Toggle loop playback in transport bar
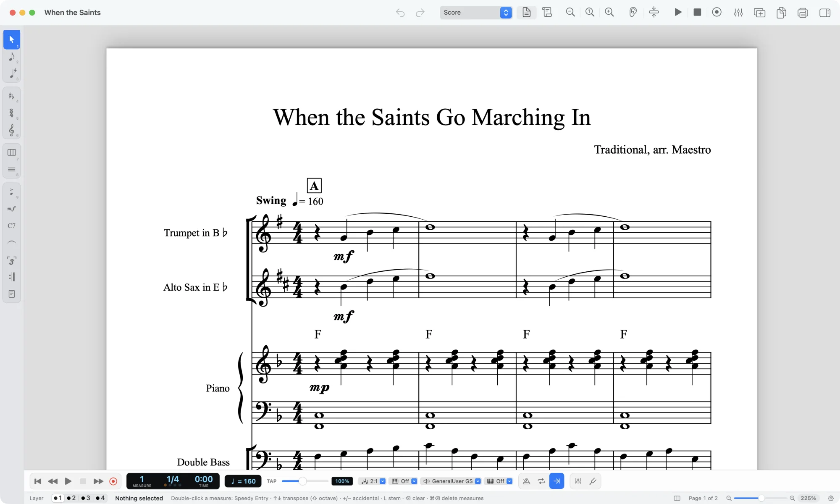 pos(541,481)
